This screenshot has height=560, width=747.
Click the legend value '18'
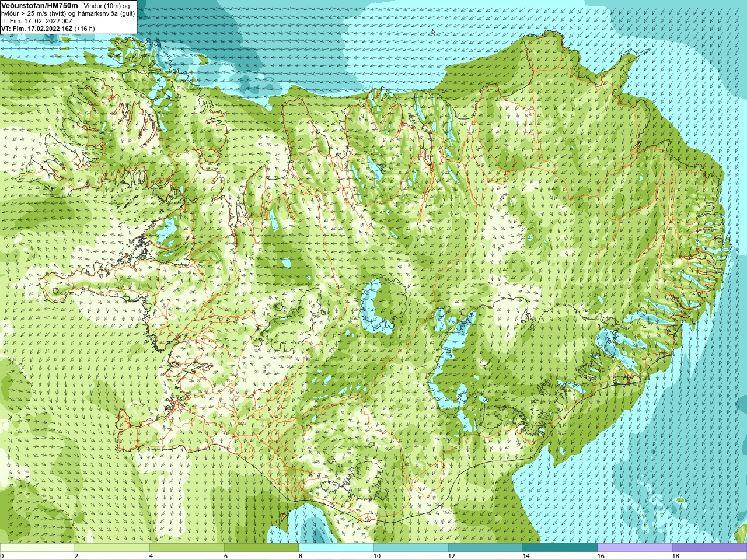(x=676, y=556)
